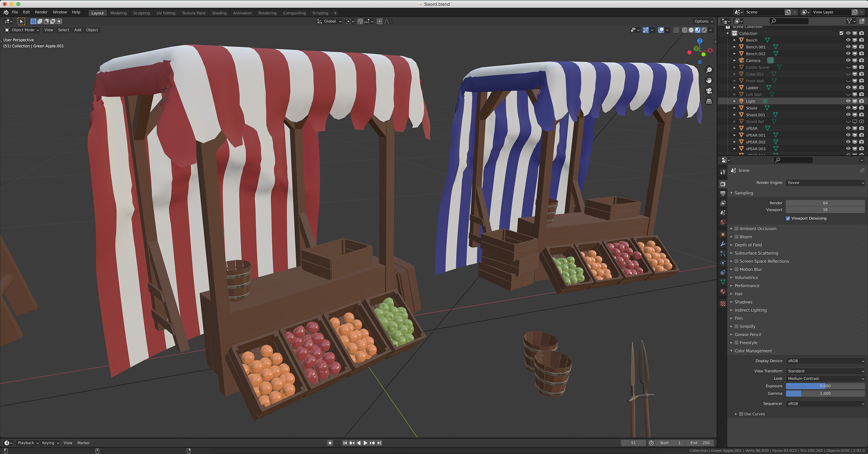Click the pan view hand icon
868x454 pixels.
709,80
